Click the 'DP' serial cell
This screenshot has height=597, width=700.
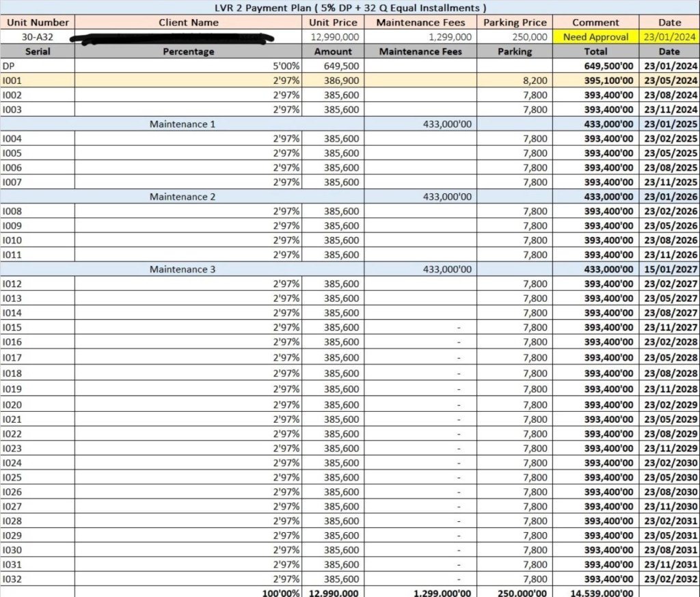click(x=38, y=66)
